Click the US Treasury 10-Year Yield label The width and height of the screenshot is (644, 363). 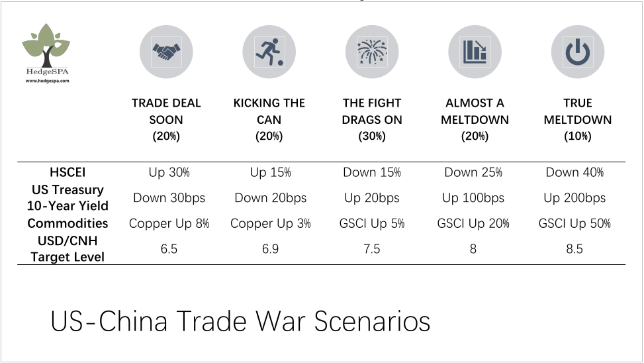click(68, 198)
